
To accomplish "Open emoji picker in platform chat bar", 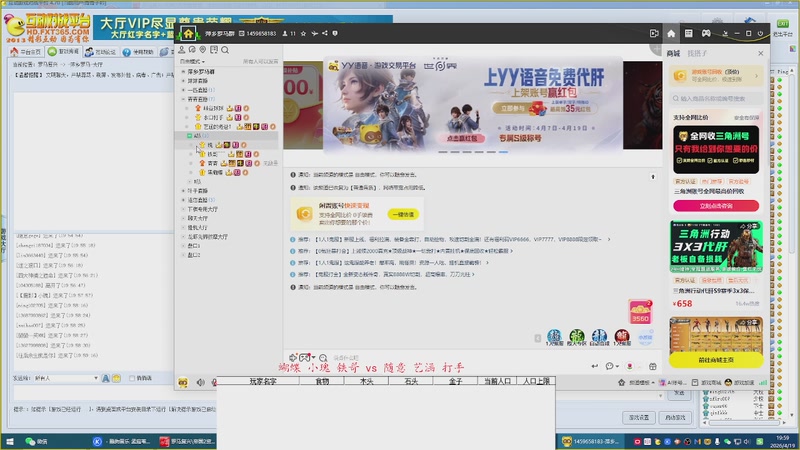I will point(116,378).
